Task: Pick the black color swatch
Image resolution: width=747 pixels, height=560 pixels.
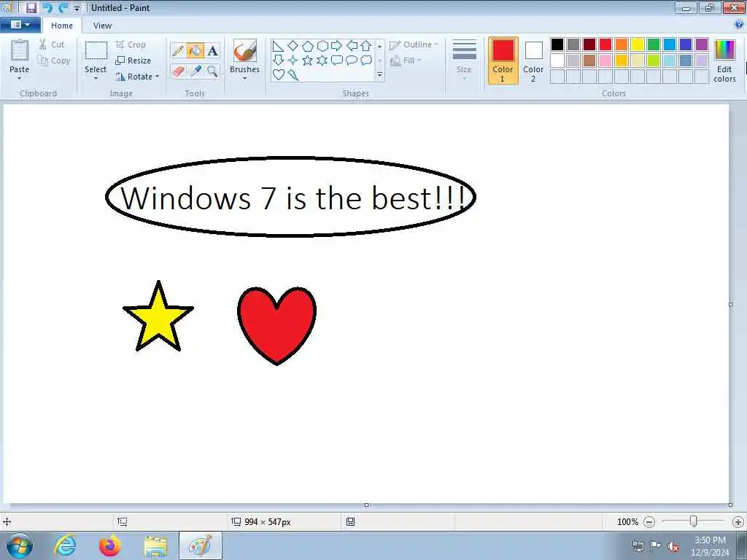Action: click(x=557, y=44)
